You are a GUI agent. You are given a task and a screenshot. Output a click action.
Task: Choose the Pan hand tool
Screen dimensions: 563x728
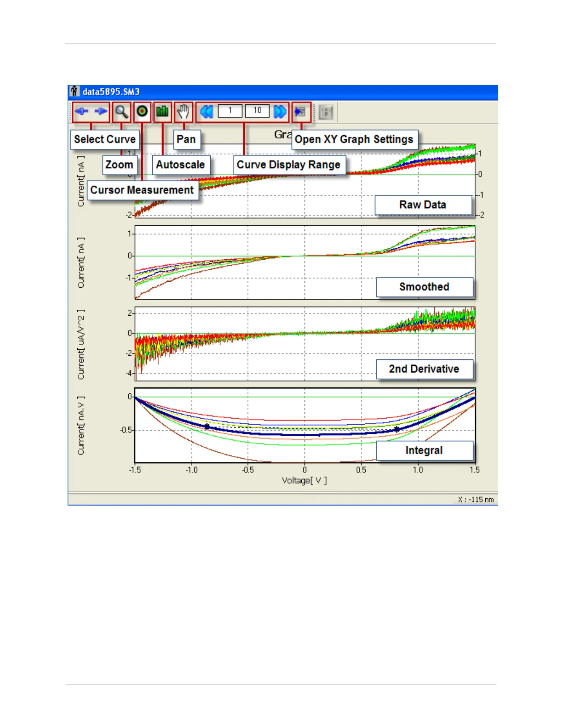click(184, 112)
